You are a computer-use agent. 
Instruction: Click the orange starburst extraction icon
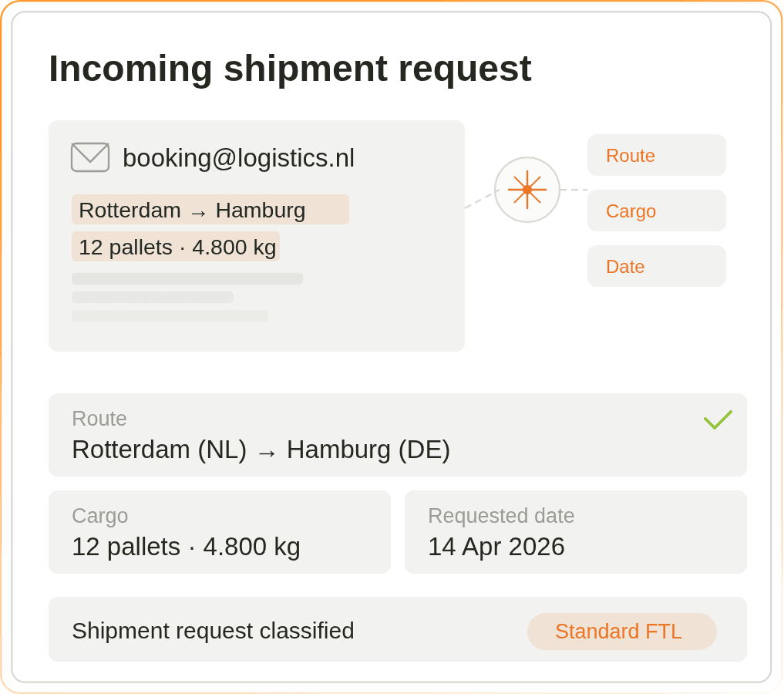pos(527,190)
